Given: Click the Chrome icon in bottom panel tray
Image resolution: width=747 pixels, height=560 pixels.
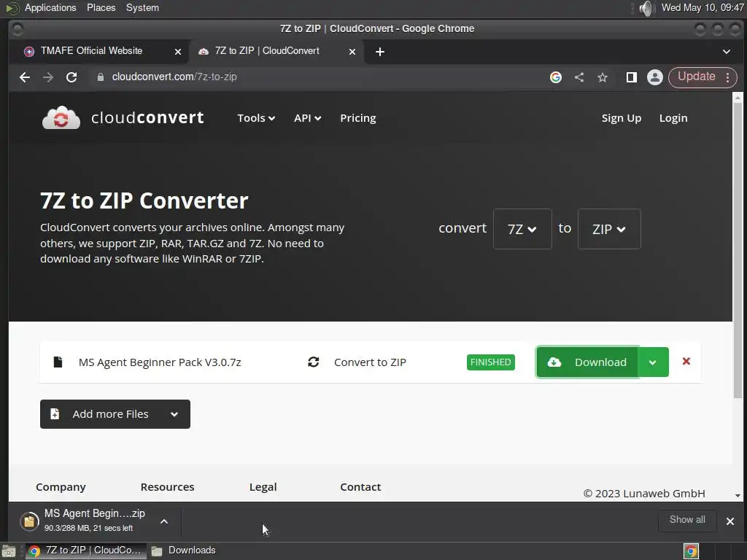Looking at the screenshot, I should 692,551.
